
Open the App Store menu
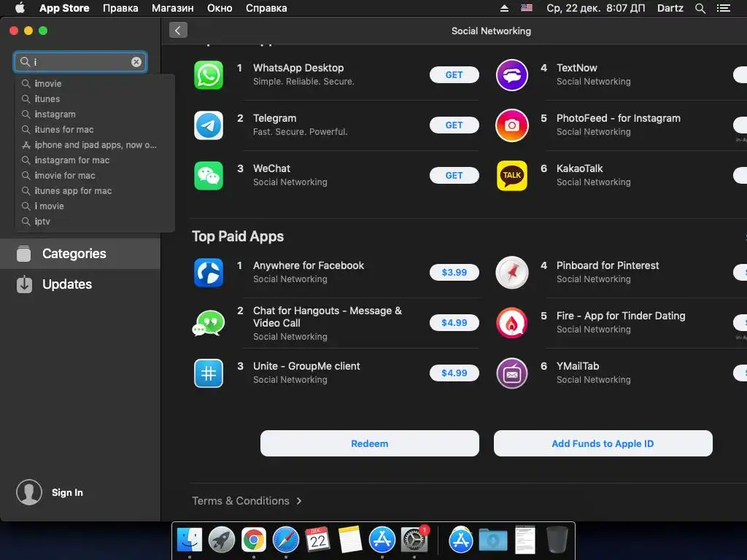click(64, 8)
